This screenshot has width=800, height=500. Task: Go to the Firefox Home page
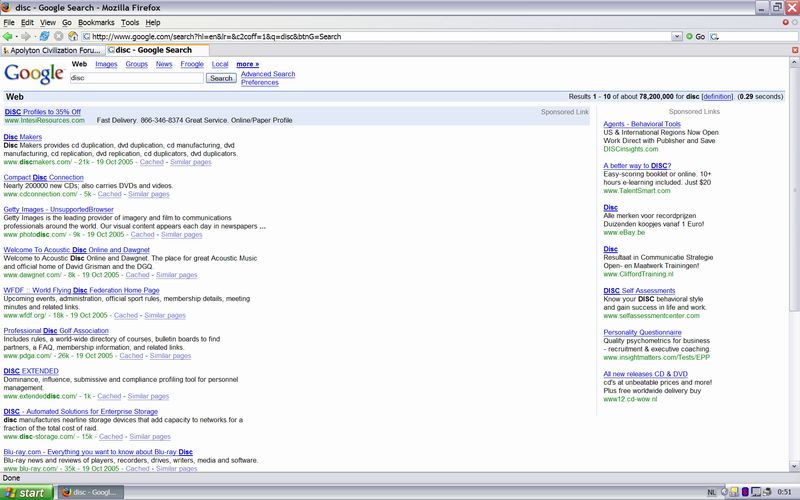(x=73, y=36)
